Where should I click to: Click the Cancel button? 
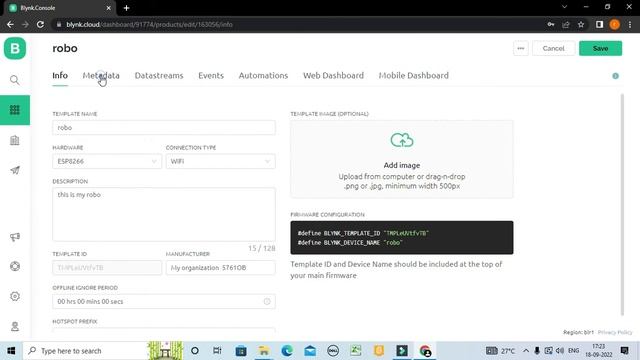click(x=553, y=48)
